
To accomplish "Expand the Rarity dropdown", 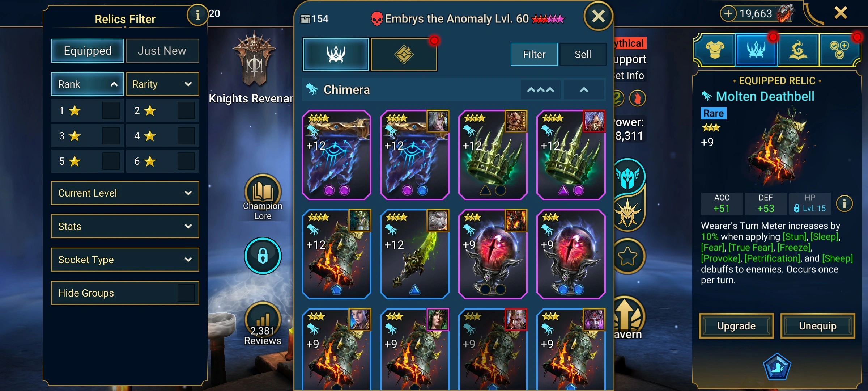I will pyautogui.click(x=162, y=84).
